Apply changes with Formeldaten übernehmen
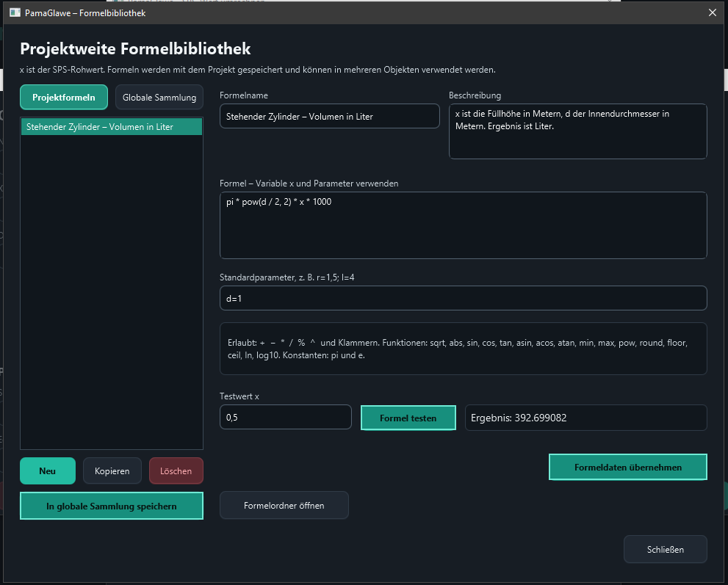 (x=627, y=467)
